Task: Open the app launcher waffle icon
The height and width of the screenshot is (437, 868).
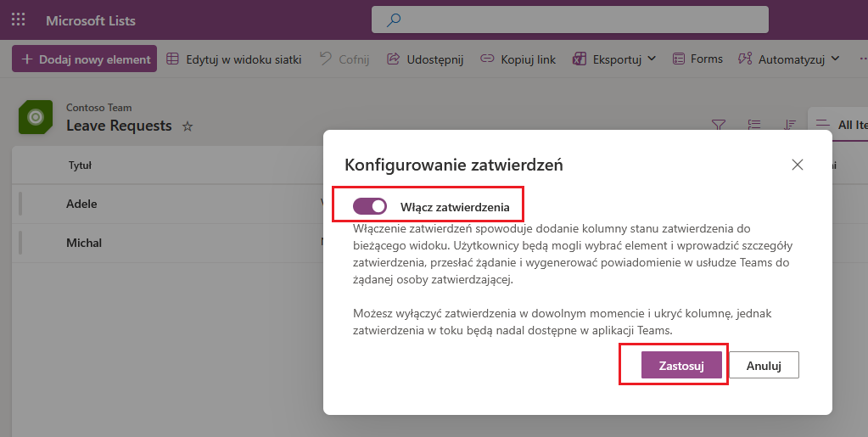Action: tap(18, 20)
